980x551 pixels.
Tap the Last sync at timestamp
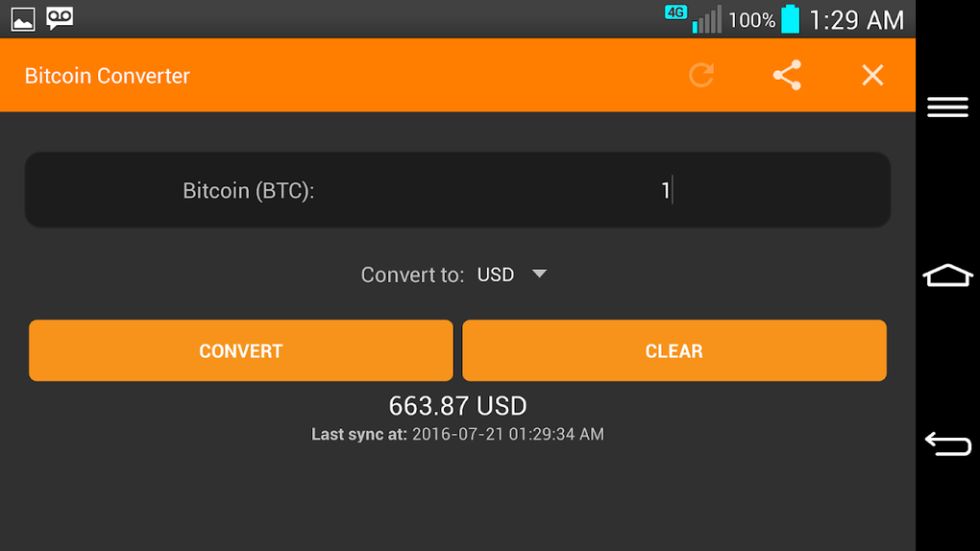(x=457, y=435)
